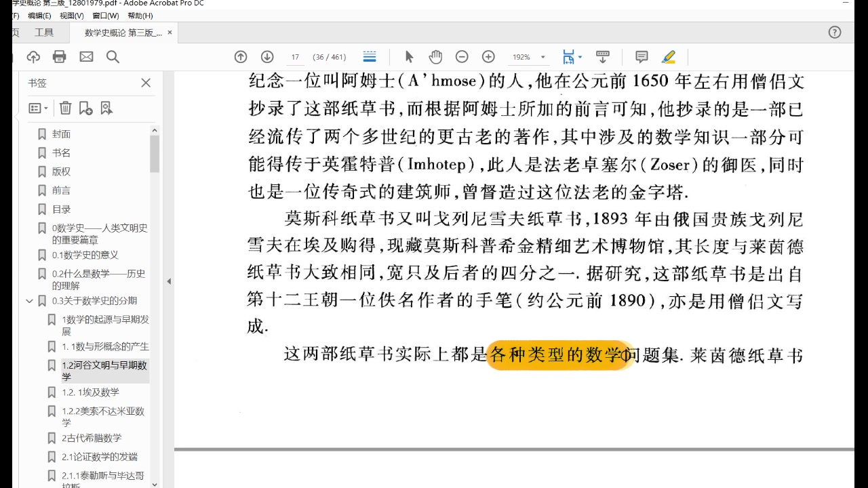
Task: Jump to 封面 bookmark
Action: (61, 134)
